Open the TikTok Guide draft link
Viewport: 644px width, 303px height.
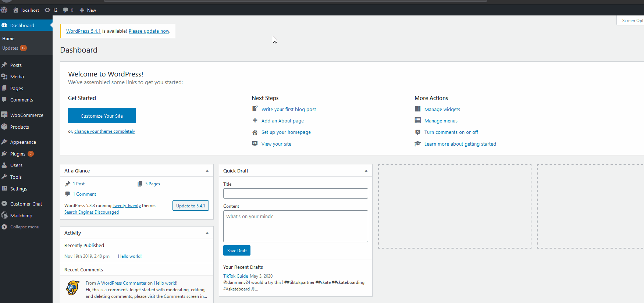pos(236,276)
